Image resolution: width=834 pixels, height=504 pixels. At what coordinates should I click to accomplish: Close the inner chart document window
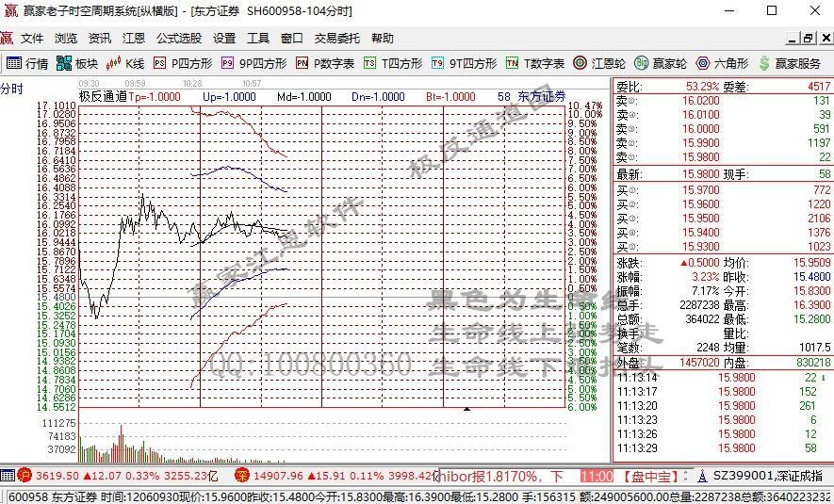826,39
